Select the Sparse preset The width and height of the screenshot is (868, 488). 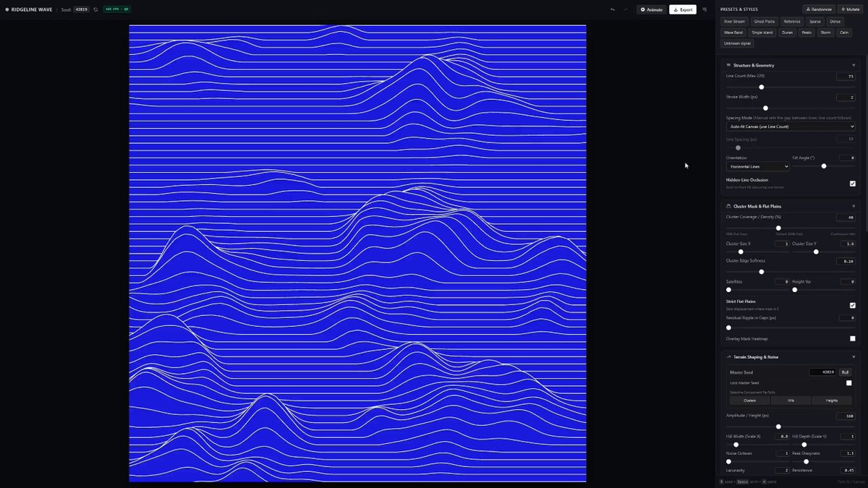815,21
